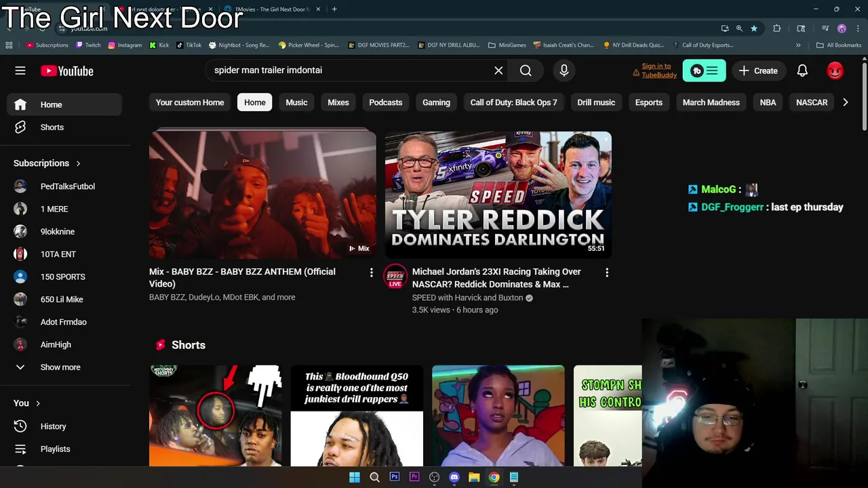Expand the Subscriptions section
Viewport: 868px width, 488px height.
(47, 163)
